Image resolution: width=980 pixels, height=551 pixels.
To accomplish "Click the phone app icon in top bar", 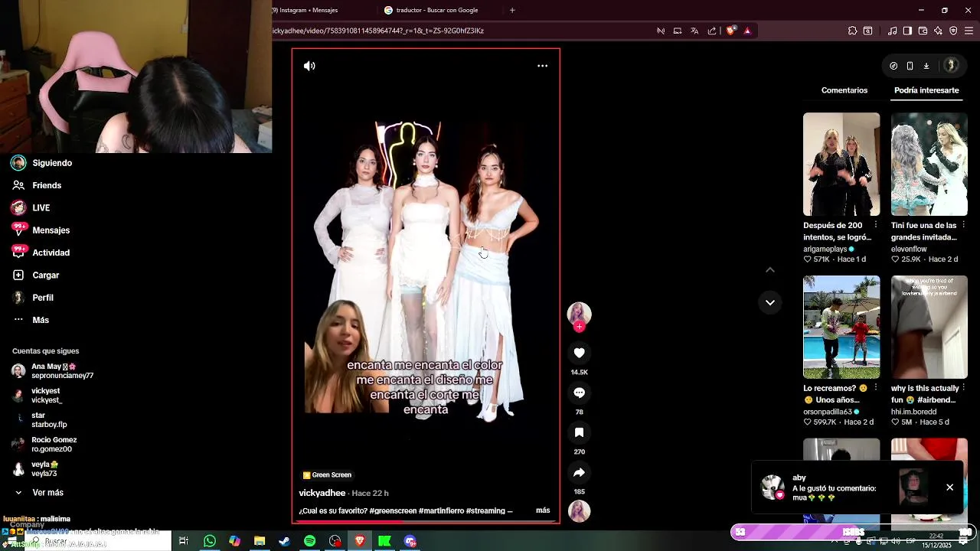I will coord(910,66).
